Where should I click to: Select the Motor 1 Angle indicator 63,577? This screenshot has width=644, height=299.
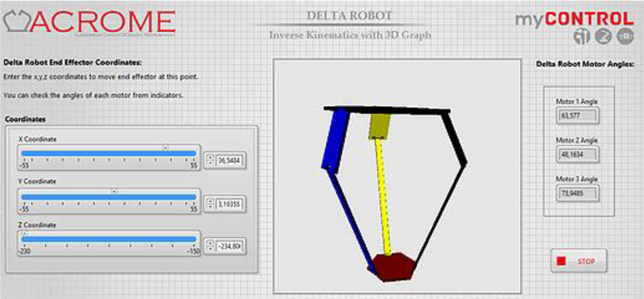578,115
